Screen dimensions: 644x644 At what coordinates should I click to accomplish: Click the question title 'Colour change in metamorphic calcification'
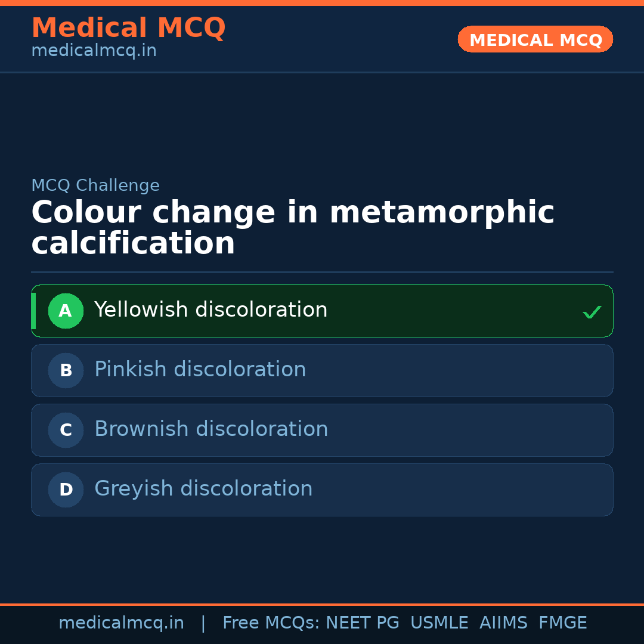click(293, 227)
